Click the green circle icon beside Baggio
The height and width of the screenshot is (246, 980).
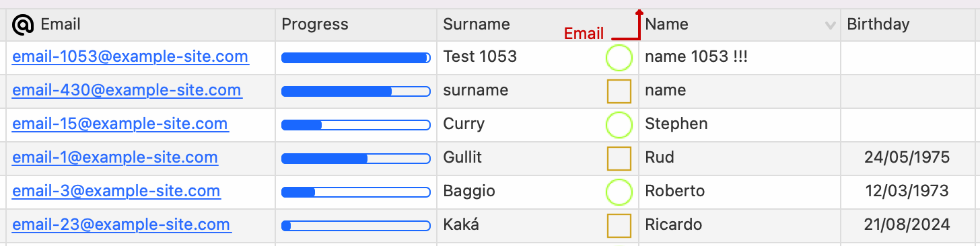coord(619,192)
